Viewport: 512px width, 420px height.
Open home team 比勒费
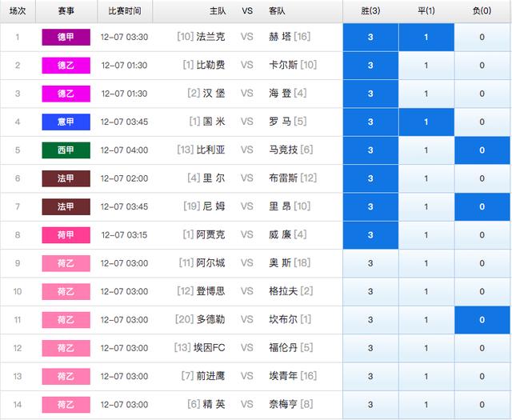coord(210,66)
